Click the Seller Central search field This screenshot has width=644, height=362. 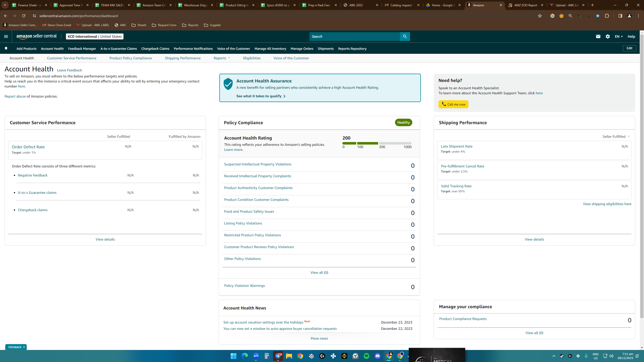354,36
